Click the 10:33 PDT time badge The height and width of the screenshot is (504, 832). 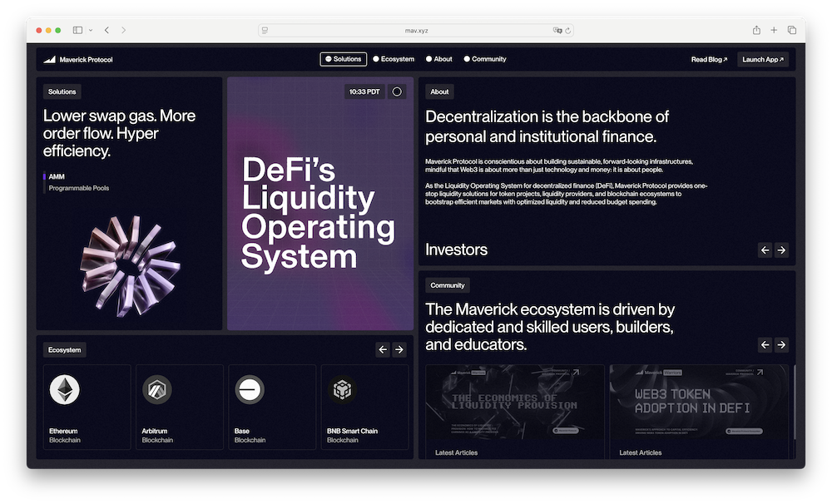coord(364,91)
